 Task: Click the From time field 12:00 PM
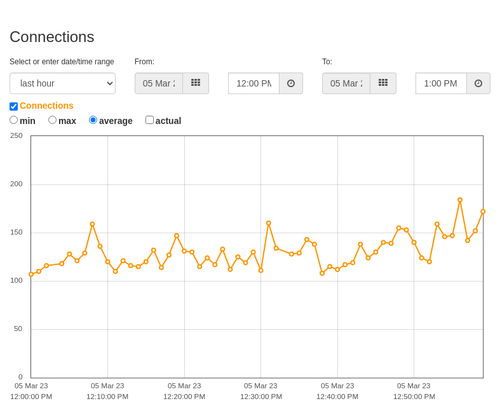click(x=254, y=83)
